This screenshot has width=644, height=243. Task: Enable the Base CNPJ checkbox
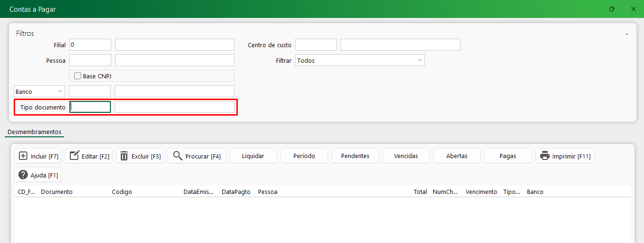(x=78, y=76)
